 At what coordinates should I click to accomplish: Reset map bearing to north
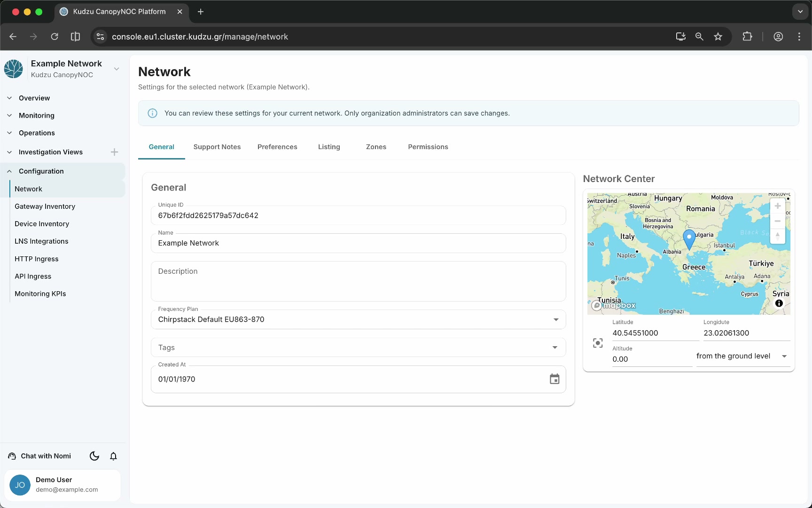(x=778, y=236)
